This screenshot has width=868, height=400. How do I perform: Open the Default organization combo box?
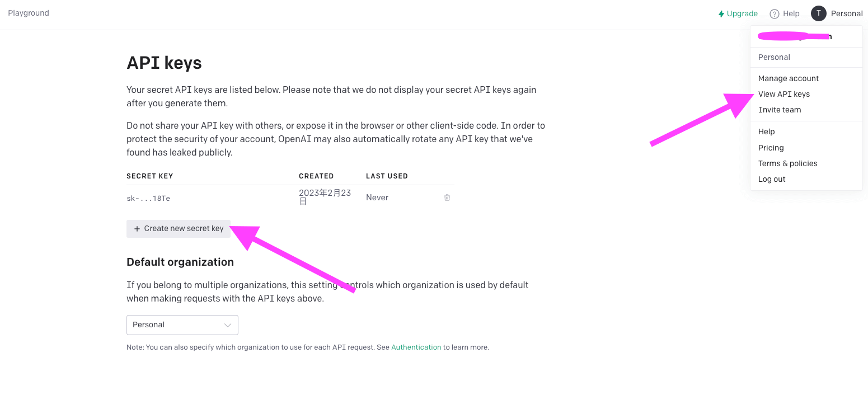click(182, 325)
